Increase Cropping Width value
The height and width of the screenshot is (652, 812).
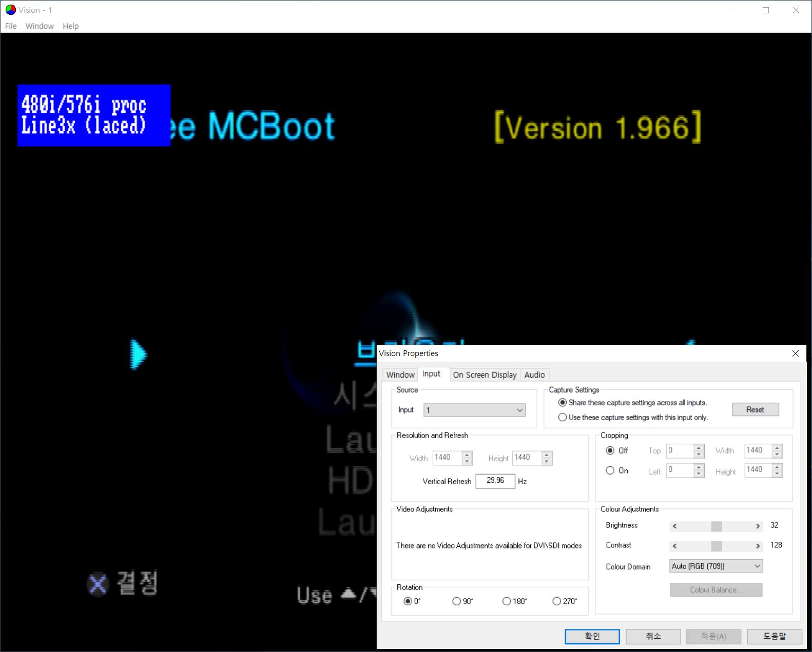(778, 447)
